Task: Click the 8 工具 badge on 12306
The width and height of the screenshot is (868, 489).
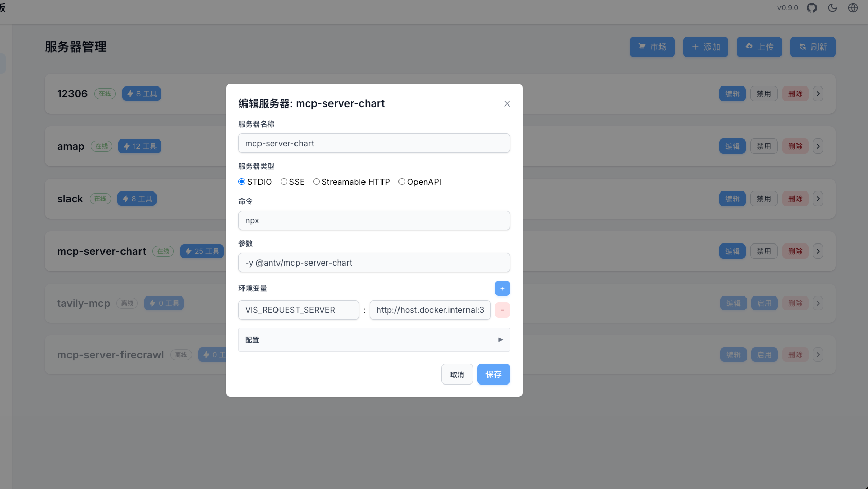Action: (142, 94)
